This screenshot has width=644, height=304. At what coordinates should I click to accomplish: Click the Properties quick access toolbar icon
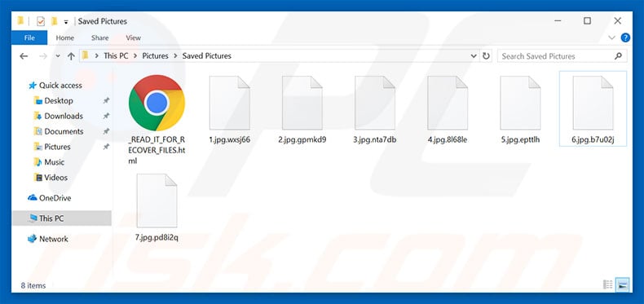pyautogui.click(x=40, y=21)
